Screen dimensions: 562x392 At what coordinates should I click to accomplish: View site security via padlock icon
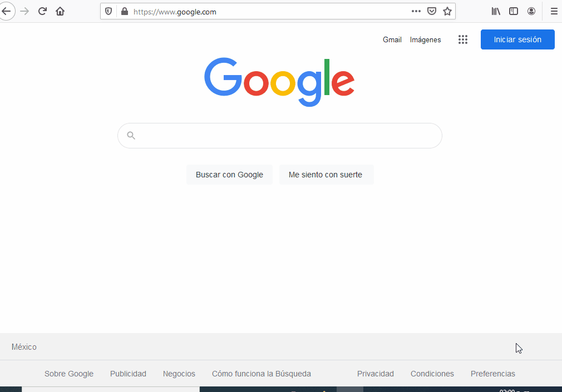(x=125, y=12)
